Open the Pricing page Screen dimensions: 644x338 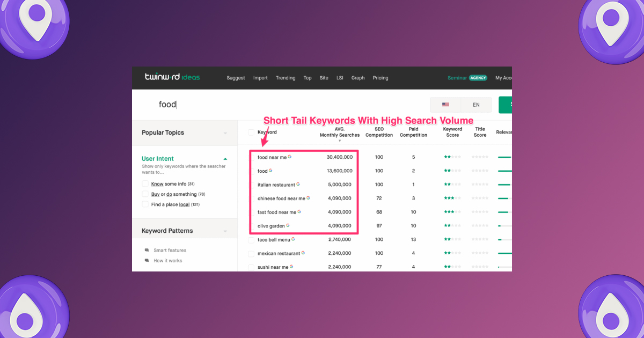[380, 78]
